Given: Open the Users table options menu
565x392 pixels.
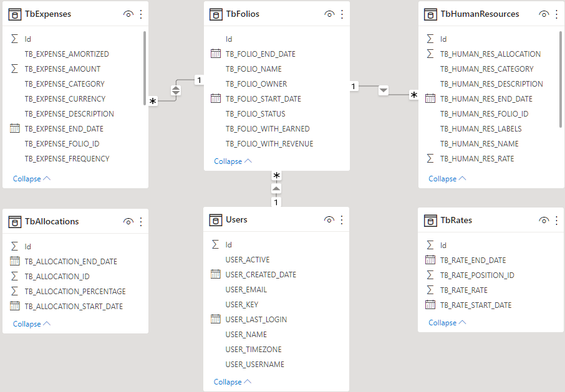Looking at the screenshot, I should [x=341, y=220].
